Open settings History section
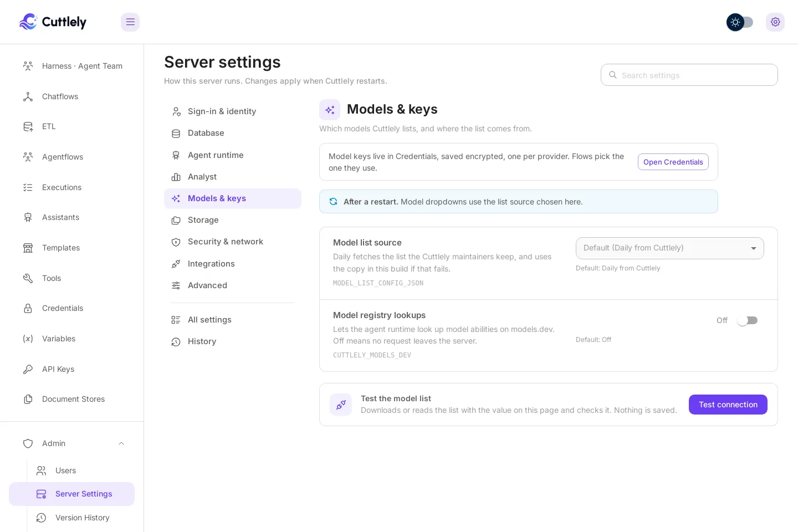The height and width of the screenshot is (532, 798). pyautogui.click(x=233, y=341)
